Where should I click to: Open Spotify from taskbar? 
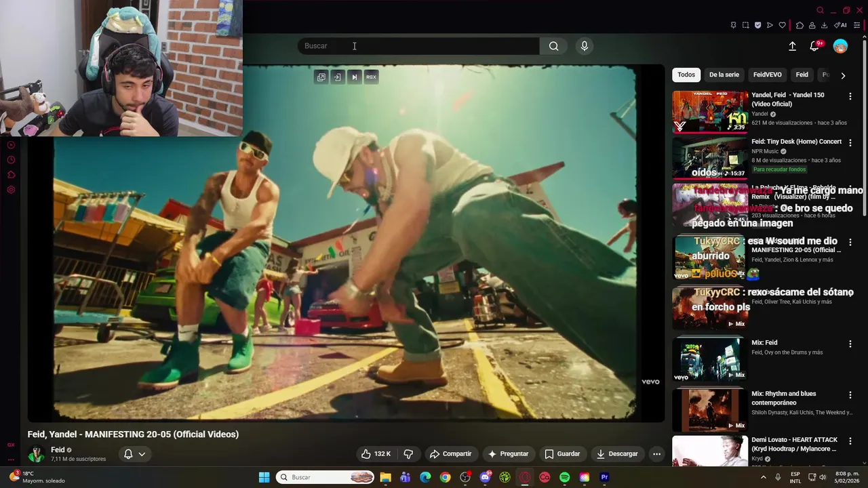(x=564, y=477)
